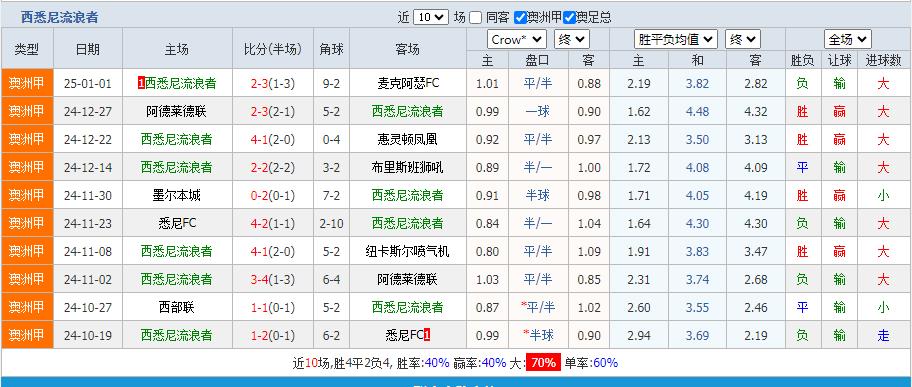This screenshot has width=912, height=387.
Task: Click the 澳洲甲 badge on 25-01-01 row
Action: point(27,83)
